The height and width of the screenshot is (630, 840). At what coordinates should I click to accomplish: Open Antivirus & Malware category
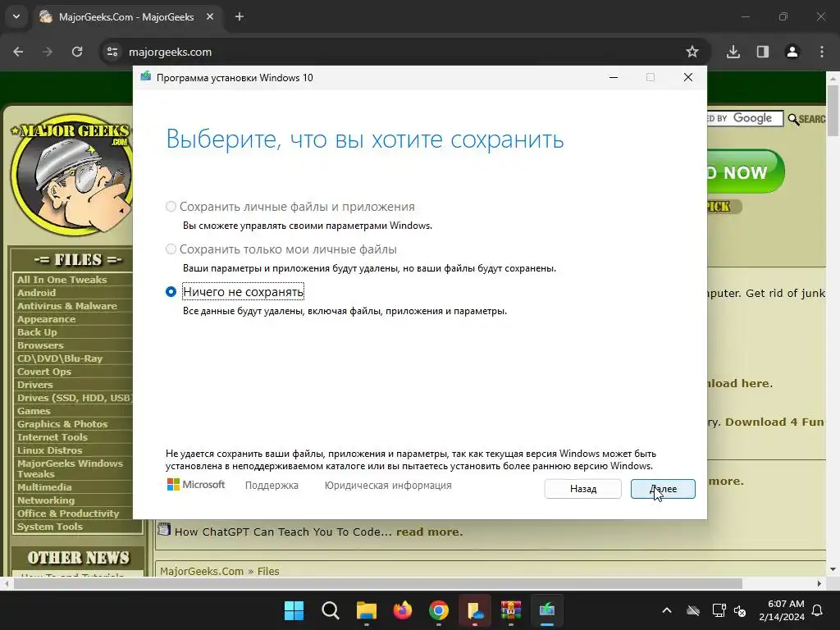[67, 306]
